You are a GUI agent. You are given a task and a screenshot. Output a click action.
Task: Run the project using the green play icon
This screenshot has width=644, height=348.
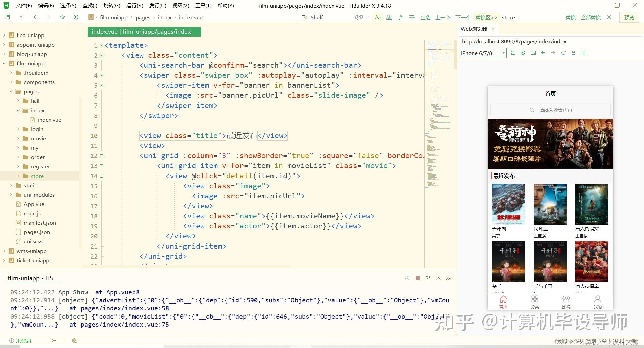pyautogui.click(x=76, y=17)
